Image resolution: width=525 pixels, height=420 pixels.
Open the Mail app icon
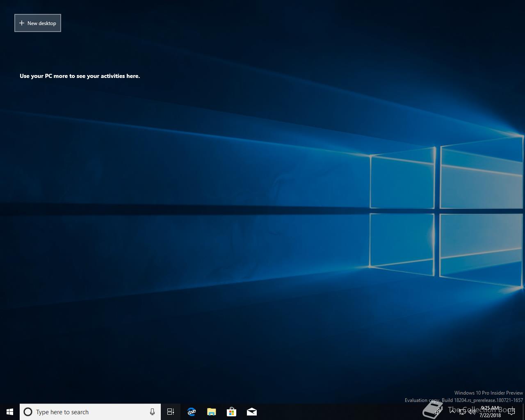coord(251,412)
